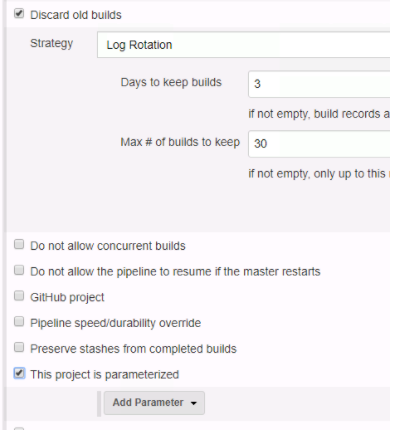Click the Strategy label
This screenshot has height=438, width=395.
pyautogui.click(x=51, y=43)
